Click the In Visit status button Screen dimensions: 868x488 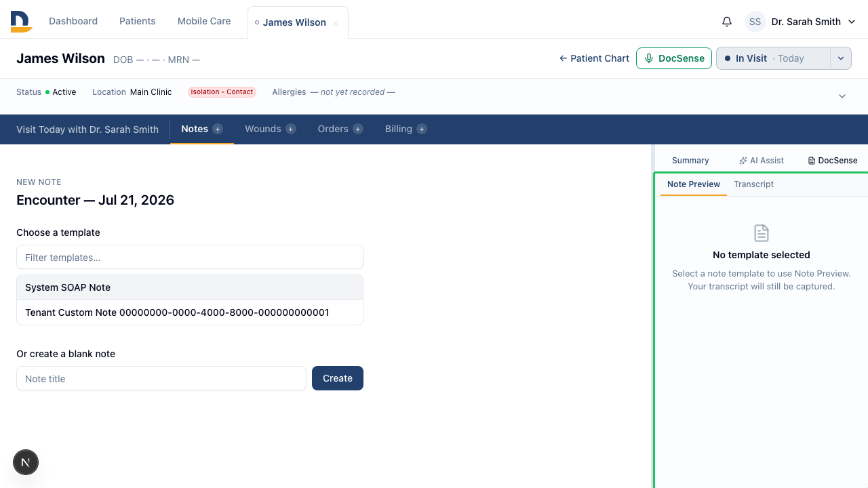coord(773,58)
